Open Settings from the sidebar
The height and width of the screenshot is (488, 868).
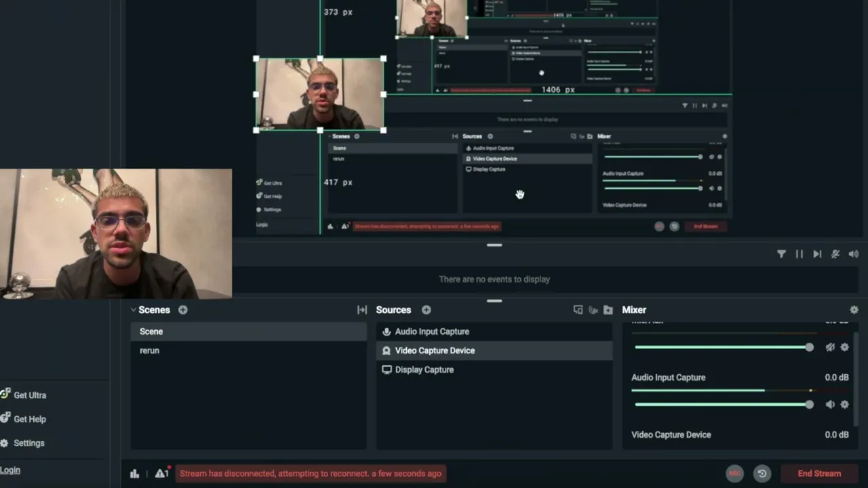(x=23, y=443)
